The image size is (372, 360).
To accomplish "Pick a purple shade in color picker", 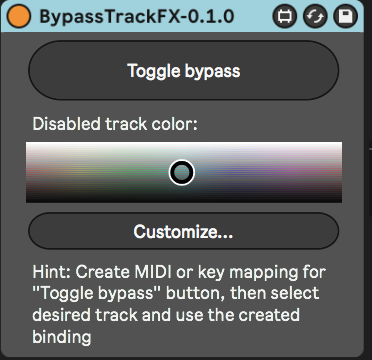I will pos(283,172).
